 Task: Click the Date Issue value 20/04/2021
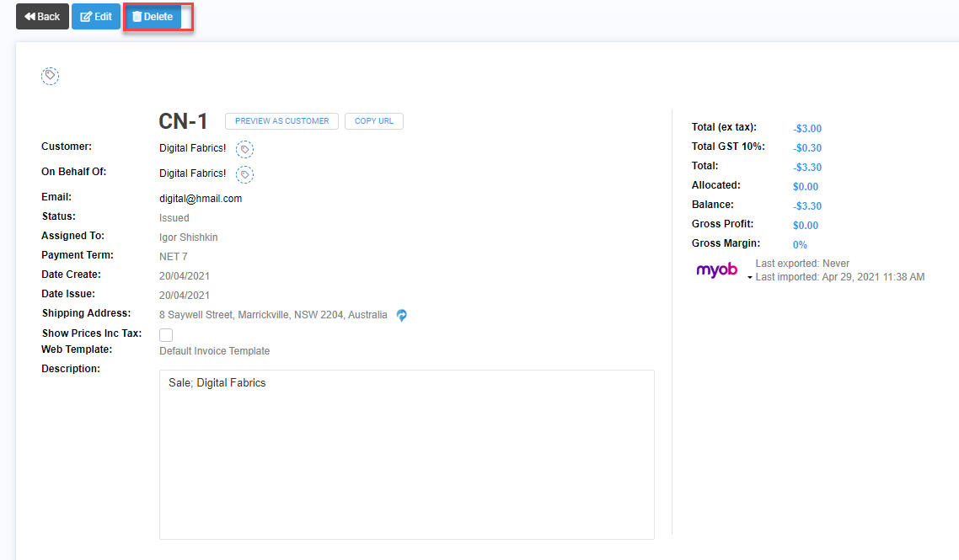coord(185,296)
